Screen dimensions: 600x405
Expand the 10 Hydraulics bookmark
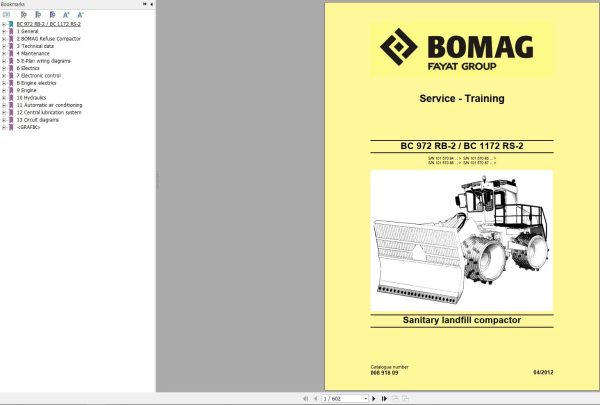[x=4, y=98]
